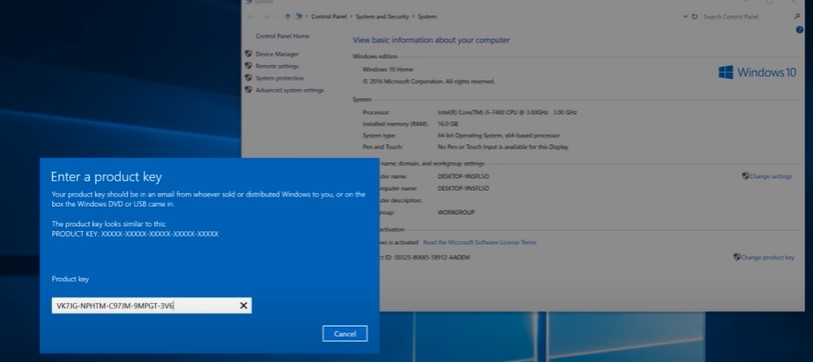The image size is (813, 362).
Task: Click Change product key link
Action: (x=767, y=257)
